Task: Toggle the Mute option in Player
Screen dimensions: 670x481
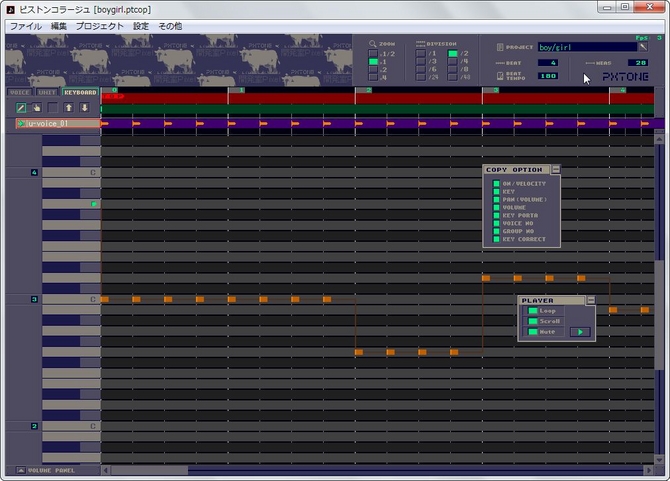Action: 533,331
